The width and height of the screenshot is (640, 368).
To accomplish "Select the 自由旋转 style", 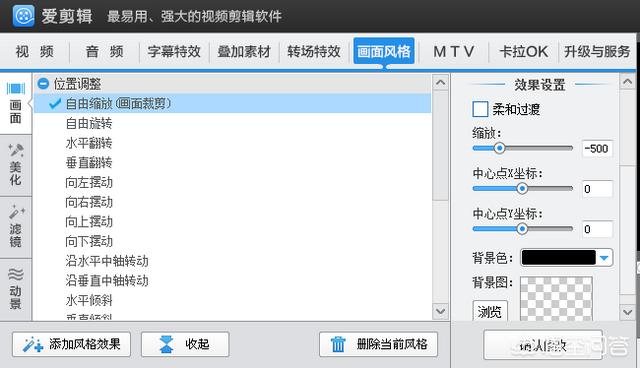I will [89, 123].
